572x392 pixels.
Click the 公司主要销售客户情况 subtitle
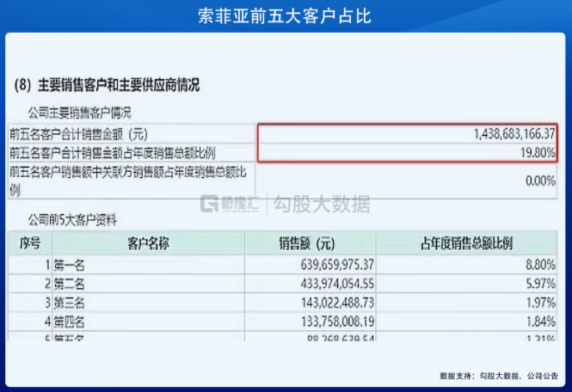(x=80, y=113)
